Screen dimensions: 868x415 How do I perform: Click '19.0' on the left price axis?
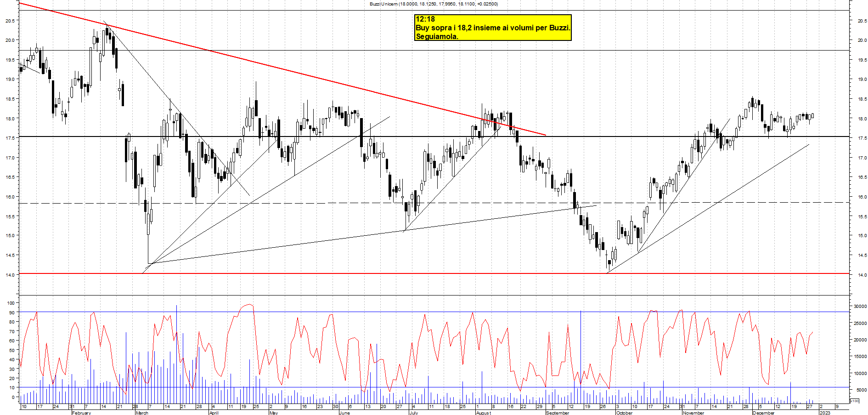(x=10, y=80)
